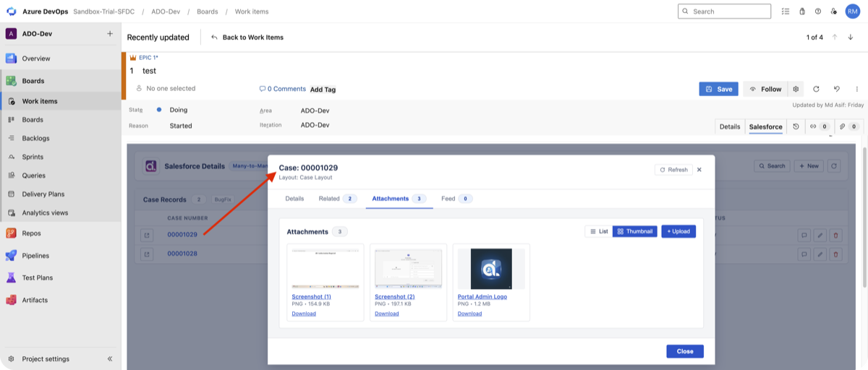Screen dimensions: 868x370
Task: Open the History tab icon
Action: 796,126
